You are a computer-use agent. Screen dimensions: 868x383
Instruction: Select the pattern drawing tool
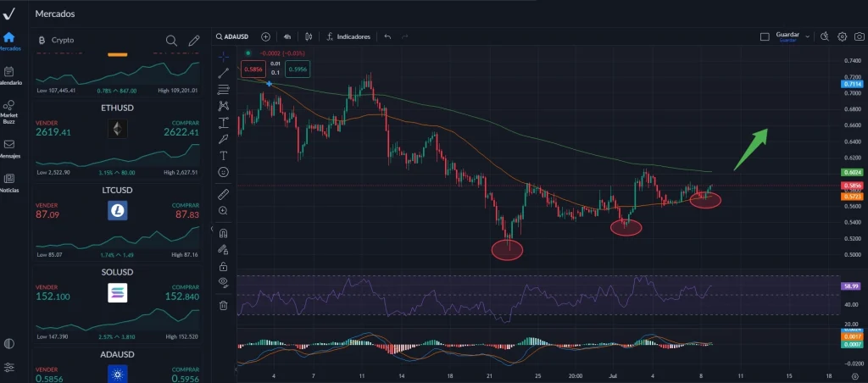(x=224, y=106)
